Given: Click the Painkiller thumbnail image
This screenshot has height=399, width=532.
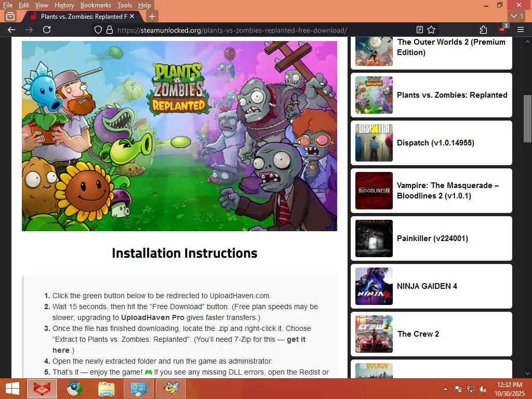Looking at the screenshot, I should click(374, 238).
